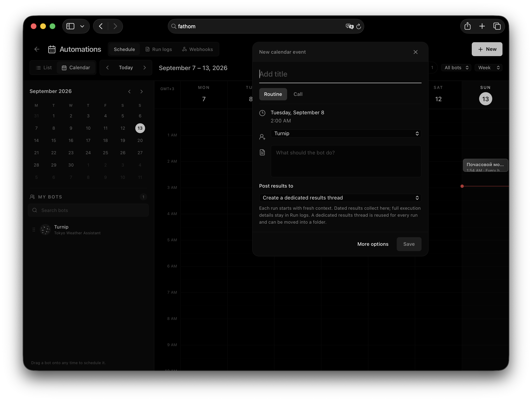Open the Почасовой мо... event on Sunday

coord(485,165)
